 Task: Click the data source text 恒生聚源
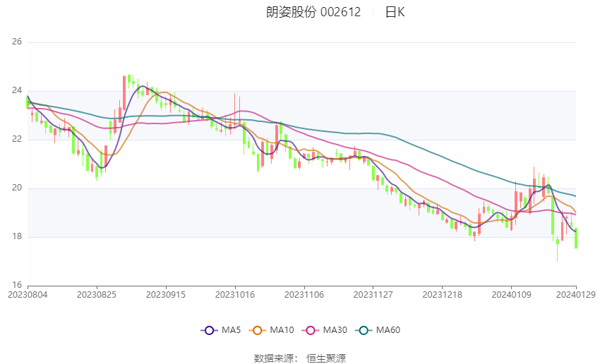(326, 358)
